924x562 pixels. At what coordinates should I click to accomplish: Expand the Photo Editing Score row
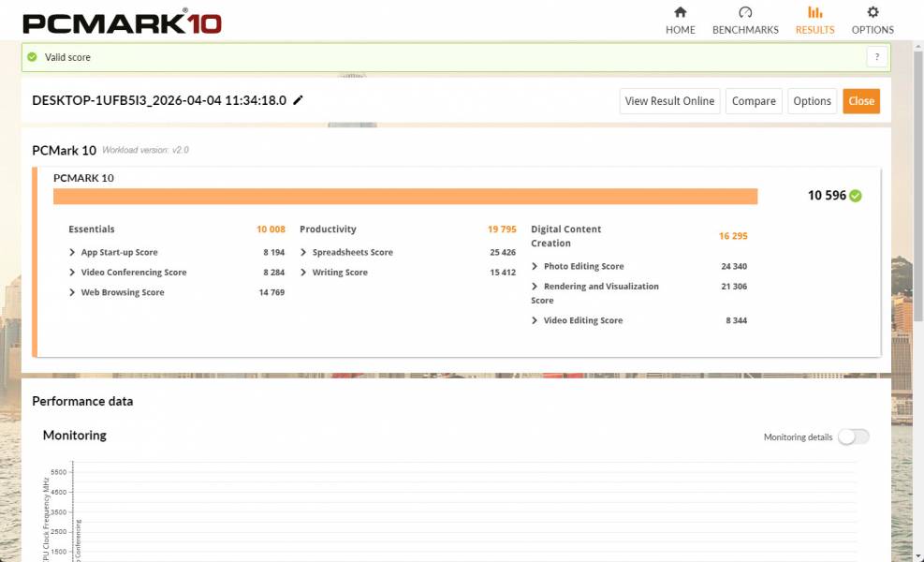535,267
